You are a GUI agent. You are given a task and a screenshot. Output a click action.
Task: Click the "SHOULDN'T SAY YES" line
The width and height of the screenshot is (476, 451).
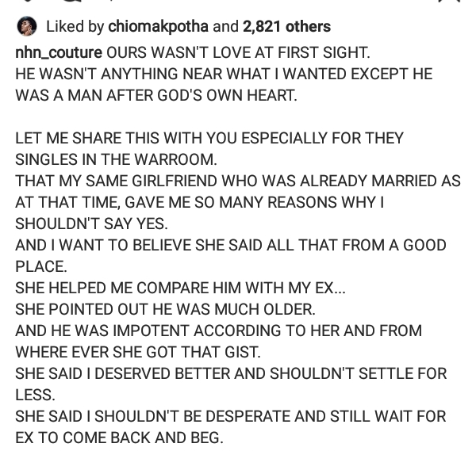click(x=91, y=224)
